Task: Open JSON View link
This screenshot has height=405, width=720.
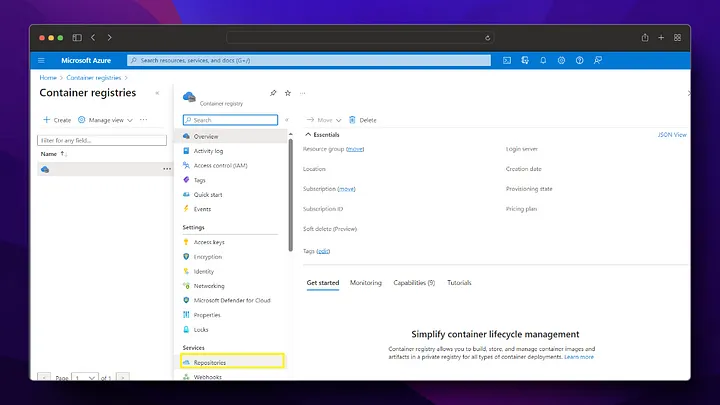Action: [x=672, y=135]
